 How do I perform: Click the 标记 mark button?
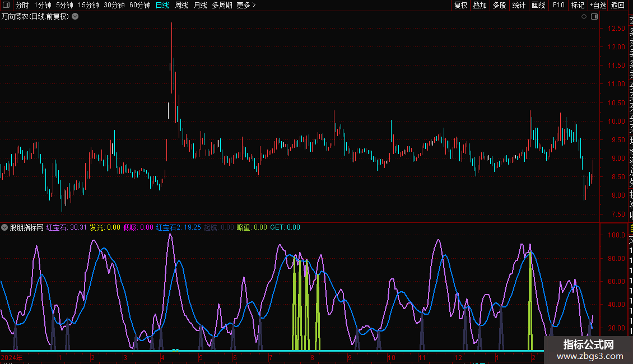tap(578, 5)
